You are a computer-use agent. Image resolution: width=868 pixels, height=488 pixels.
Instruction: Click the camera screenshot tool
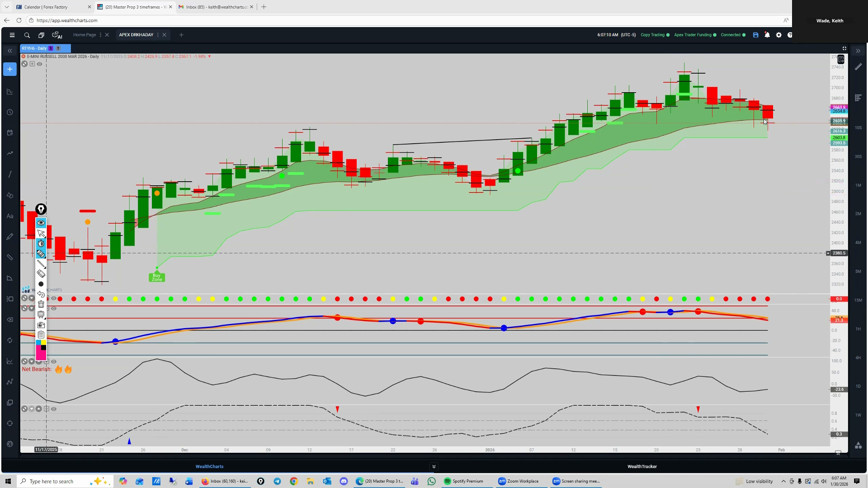coord(41,324)
